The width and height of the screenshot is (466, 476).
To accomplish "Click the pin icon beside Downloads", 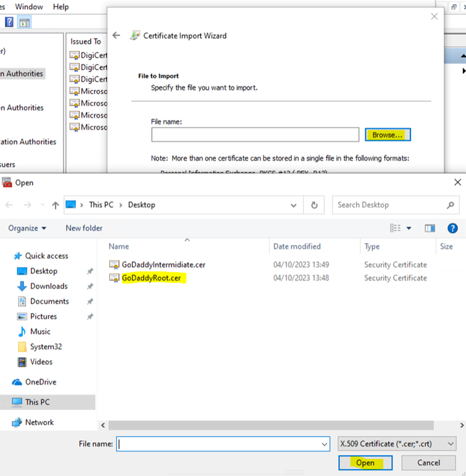I will point(90,286).
